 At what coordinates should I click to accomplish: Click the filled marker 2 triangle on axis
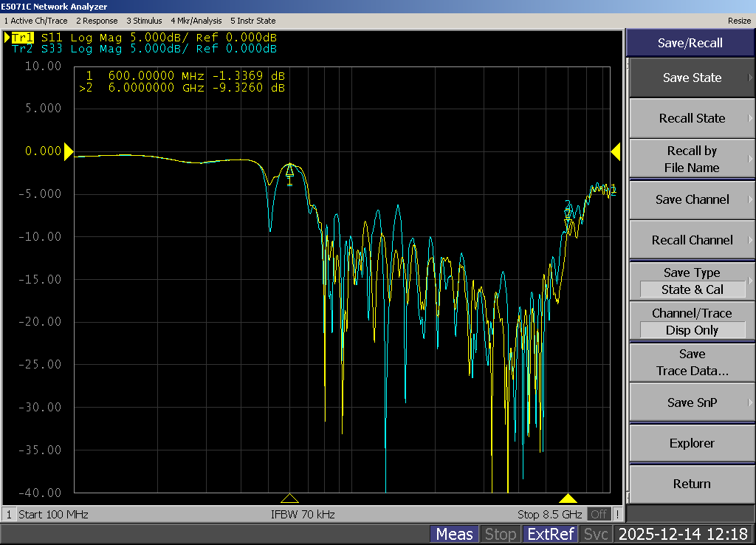point(567,498)
